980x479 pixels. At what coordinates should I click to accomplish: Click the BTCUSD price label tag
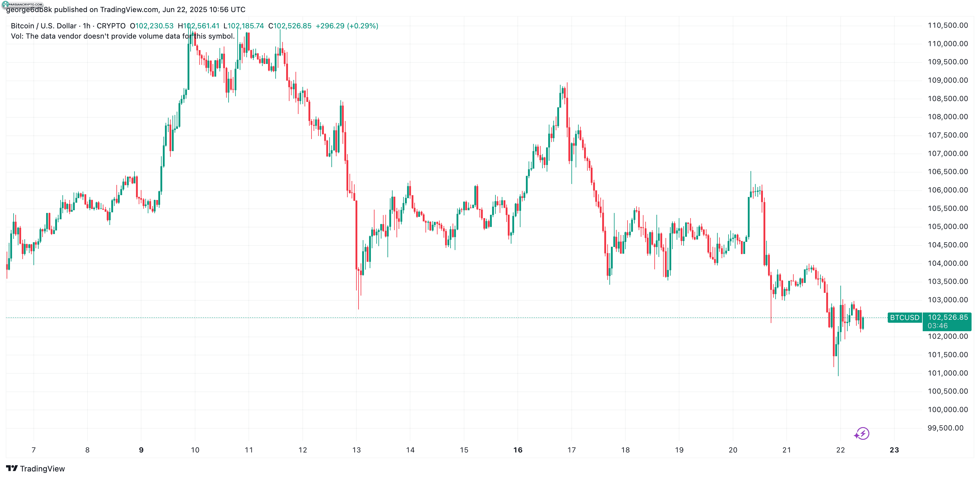pos(904,317)
